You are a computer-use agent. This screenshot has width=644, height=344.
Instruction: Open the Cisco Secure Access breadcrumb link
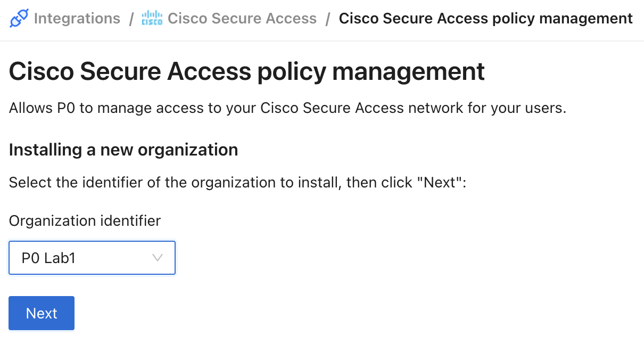click(242, 18)
